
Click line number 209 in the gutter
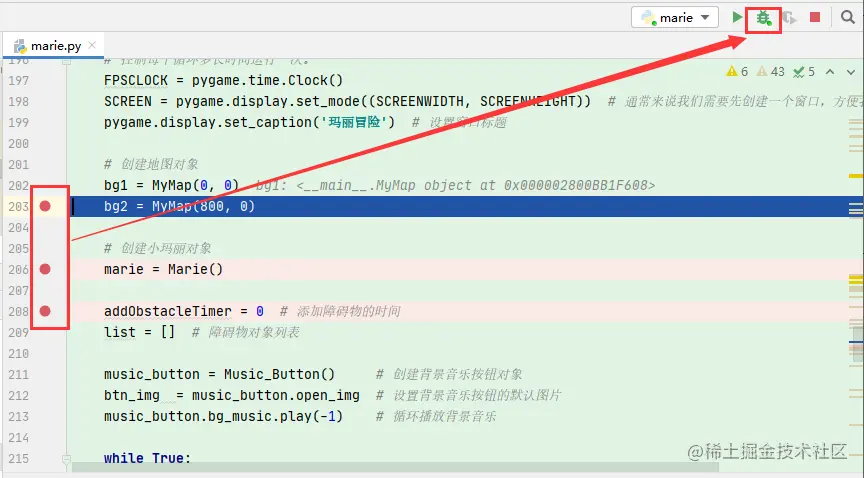tap(18, 332)
